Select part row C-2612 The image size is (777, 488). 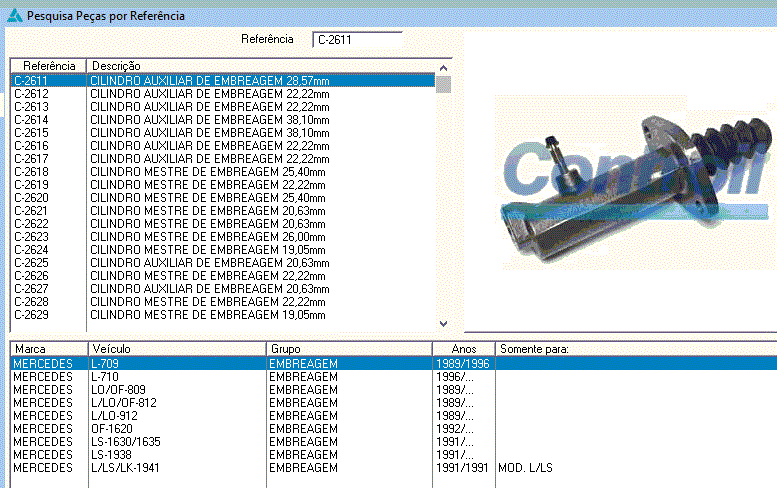[220, 93]
